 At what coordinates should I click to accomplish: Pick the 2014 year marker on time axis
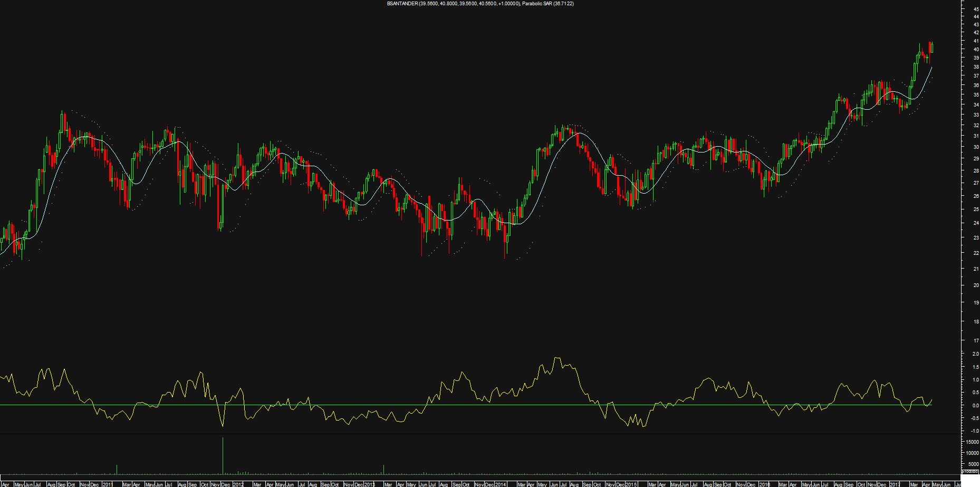pos(500,484)
